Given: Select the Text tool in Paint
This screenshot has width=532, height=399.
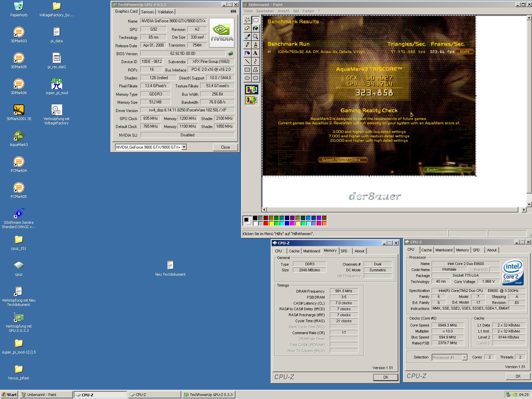Looking at the screenshot, I should [x=255, y=53].
